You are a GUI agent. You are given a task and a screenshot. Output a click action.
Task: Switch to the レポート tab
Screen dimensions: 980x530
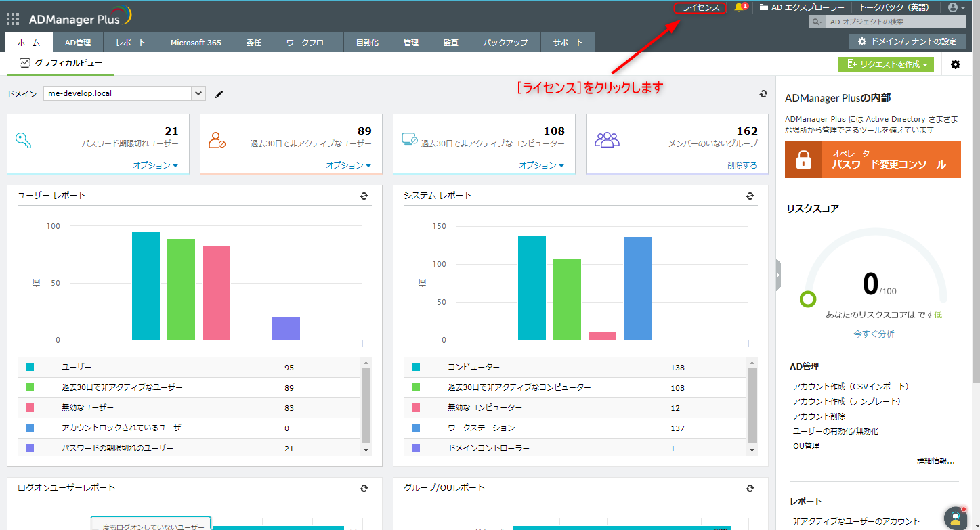tap(131, 43)
